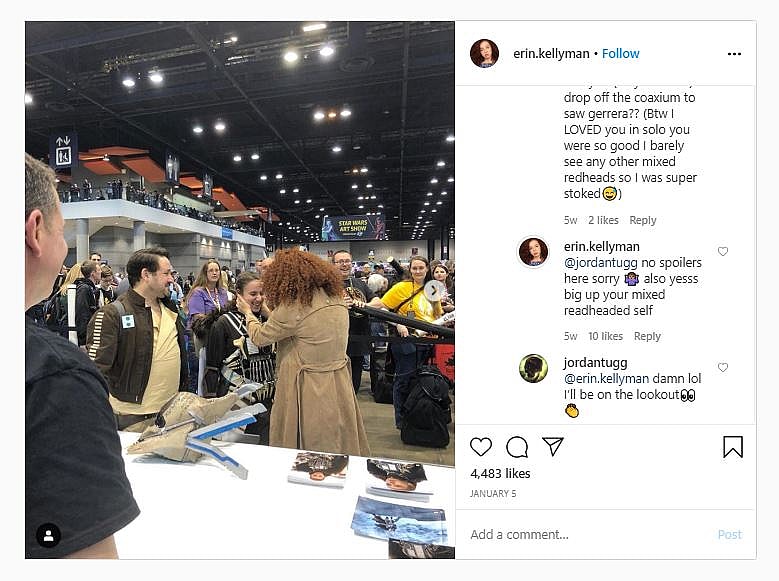This screenshot has width=779, height=581.
Task: Open jordantugg's profile from the comment username
Action: coord(595,363)
